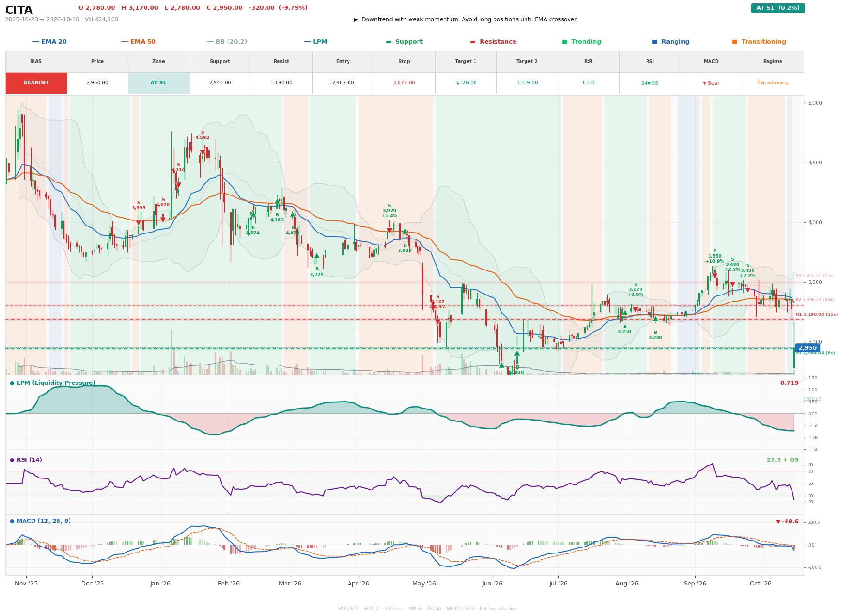Click the Price value 2,950.00

tap(97, 83)
